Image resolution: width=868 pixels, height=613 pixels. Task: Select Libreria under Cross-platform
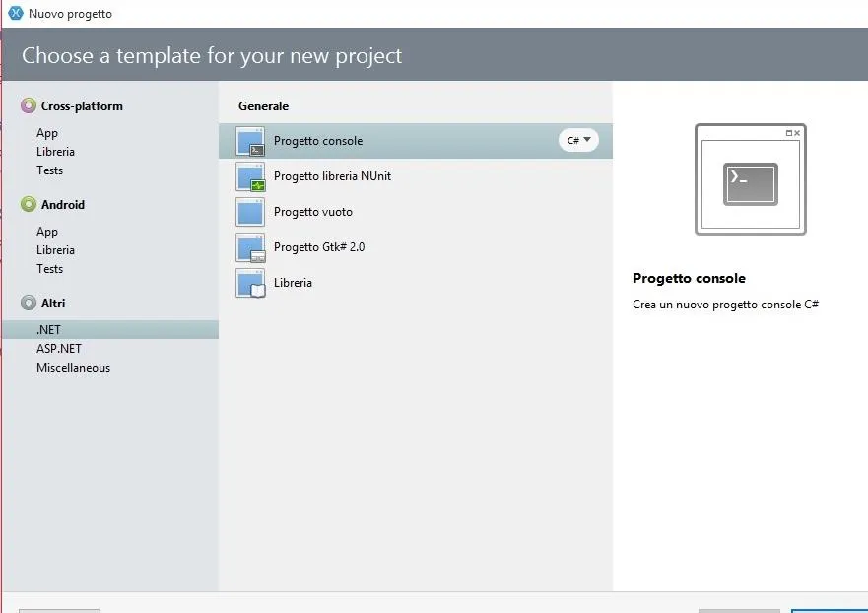(55, 152)
